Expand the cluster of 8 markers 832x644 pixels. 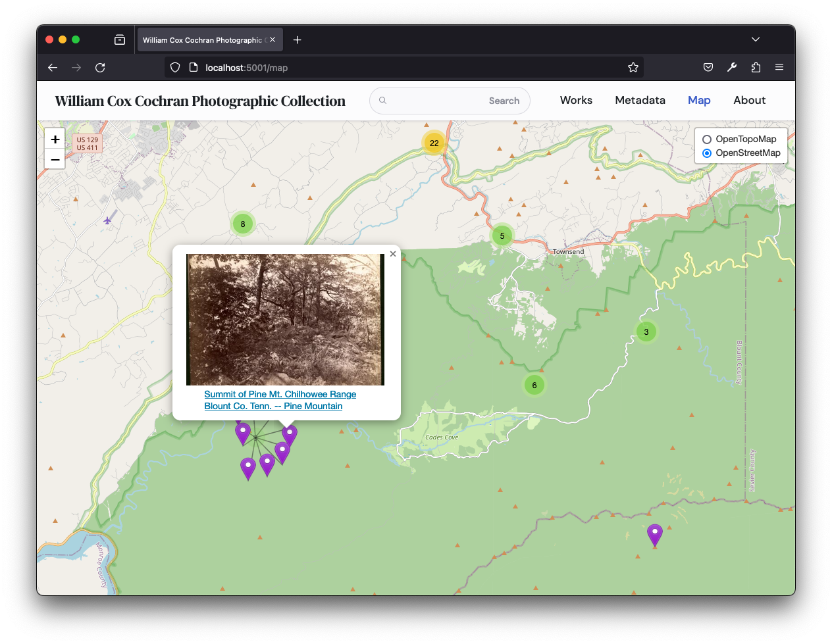243,224
